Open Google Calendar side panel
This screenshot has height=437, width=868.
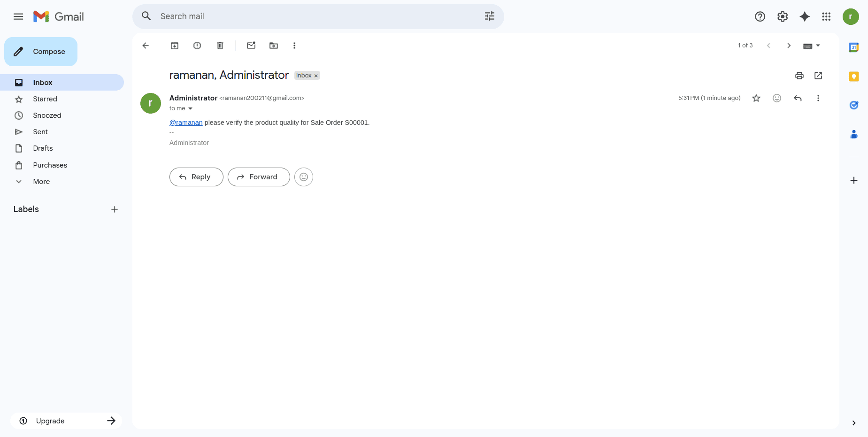854,47
